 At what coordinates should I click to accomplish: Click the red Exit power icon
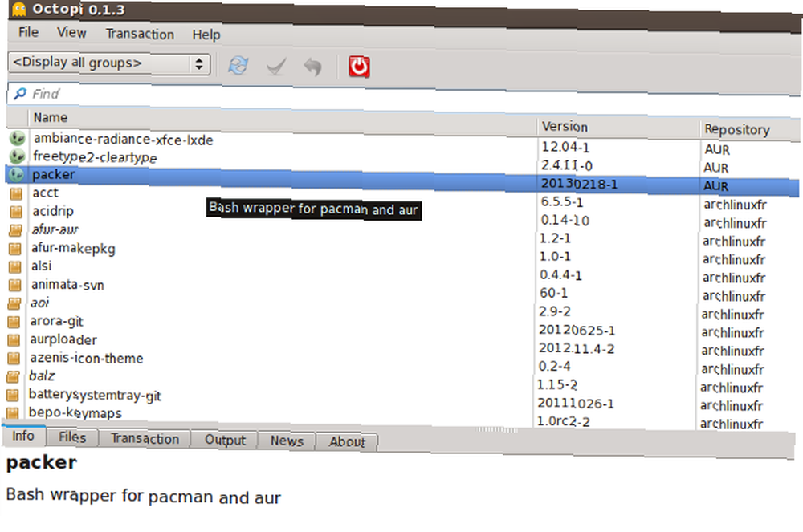coord(359,67)
